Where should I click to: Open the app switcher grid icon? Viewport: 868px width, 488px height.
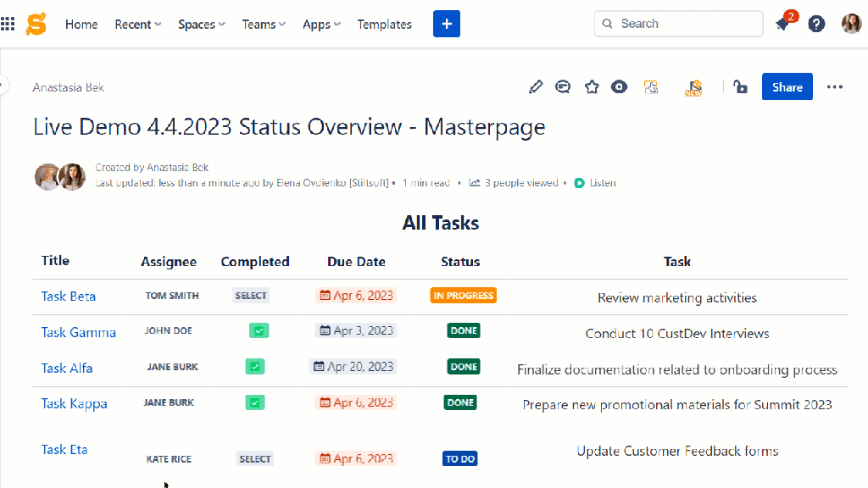(x=8, y=24)
